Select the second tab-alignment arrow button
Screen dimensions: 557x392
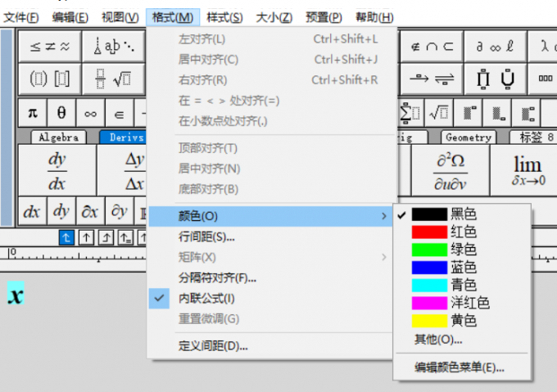(86, 237)
